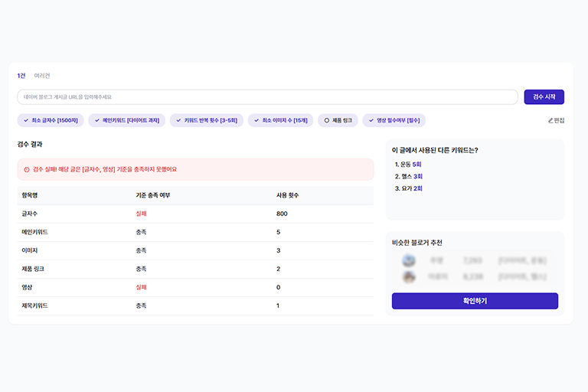Click the warning icon in failure banner
Image resolution: width=588 pixels, height=392 pixels.
click(x=27, y=169)
